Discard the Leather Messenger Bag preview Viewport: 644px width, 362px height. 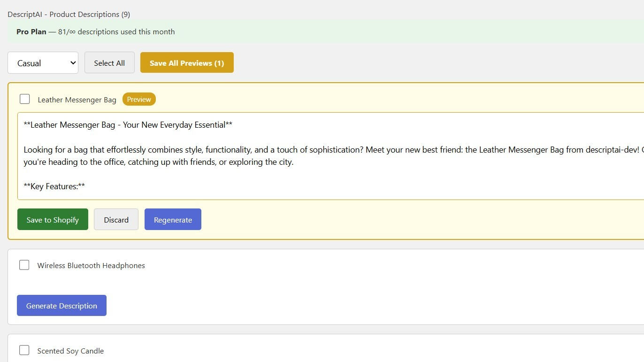[116, 220]
